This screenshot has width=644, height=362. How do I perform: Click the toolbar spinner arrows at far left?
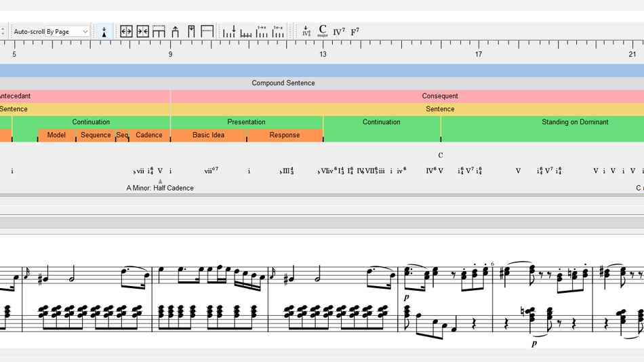point(3,32)
